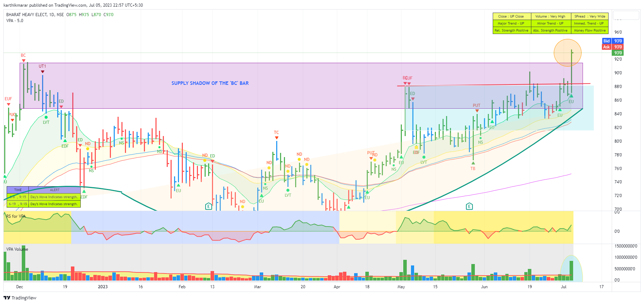Viewport: 644px width, 304px height.
Task: Click the H93'5 high value in the header
Action: [x=84, y=15]
